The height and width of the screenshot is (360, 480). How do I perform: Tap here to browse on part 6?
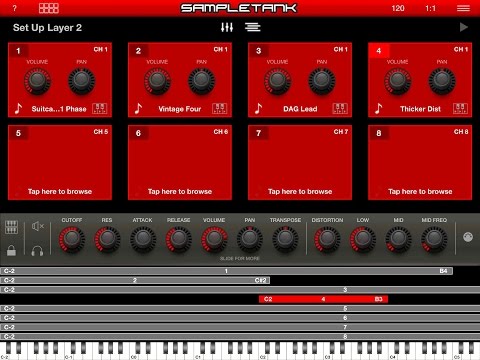[180, 191]
